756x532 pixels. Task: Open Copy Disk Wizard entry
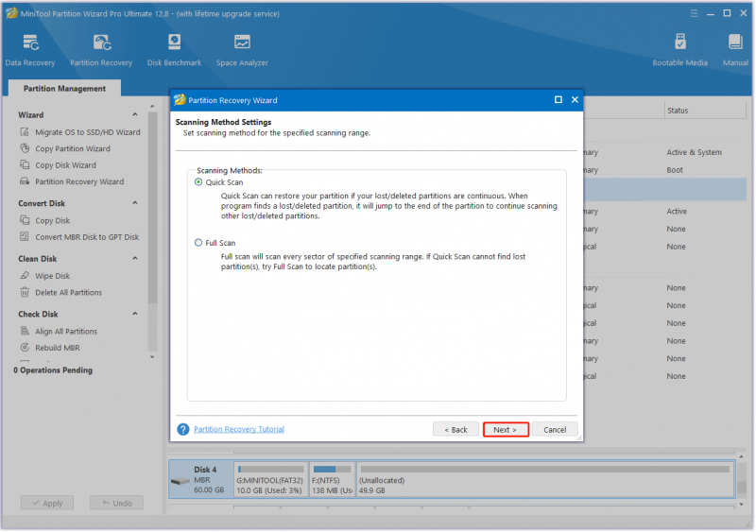(x=65, y=165)
